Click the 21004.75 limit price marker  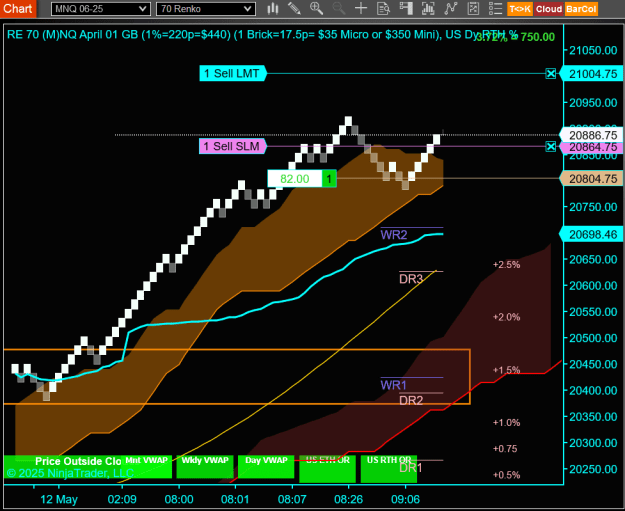click(592, 74)
